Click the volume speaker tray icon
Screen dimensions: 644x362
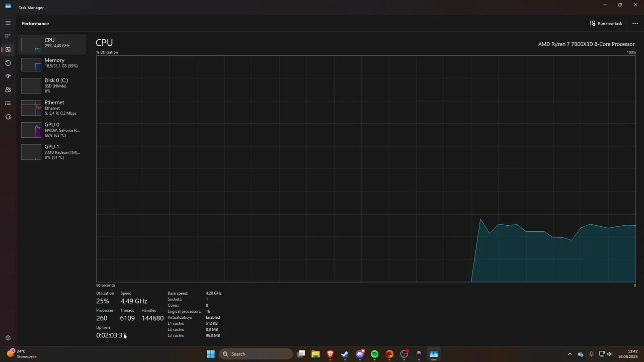click(609, 354)
